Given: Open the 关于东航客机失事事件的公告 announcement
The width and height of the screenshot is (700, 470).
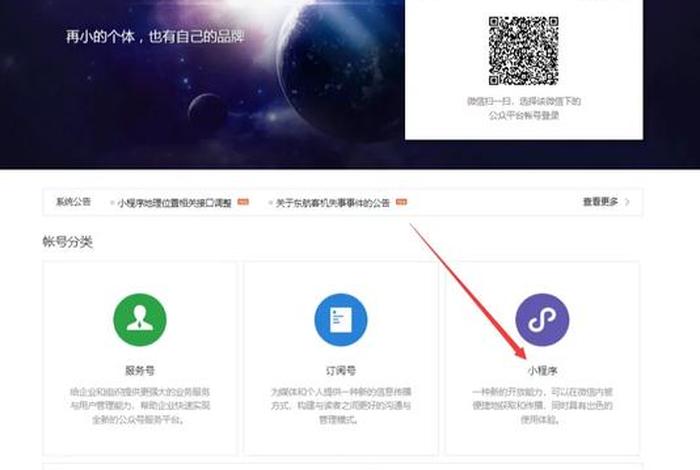Looking at the screenshot, I should (x=334, y=202).
